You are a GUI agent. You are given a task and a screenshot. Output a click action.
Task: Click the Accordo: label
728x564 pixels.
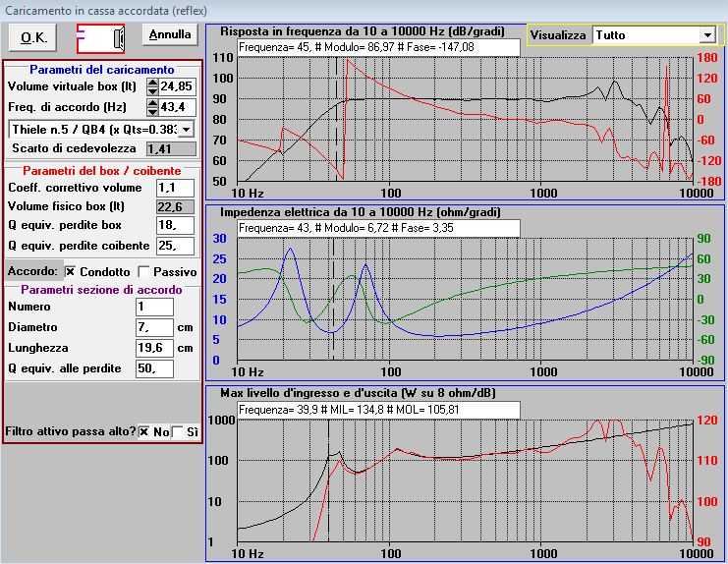32,271
